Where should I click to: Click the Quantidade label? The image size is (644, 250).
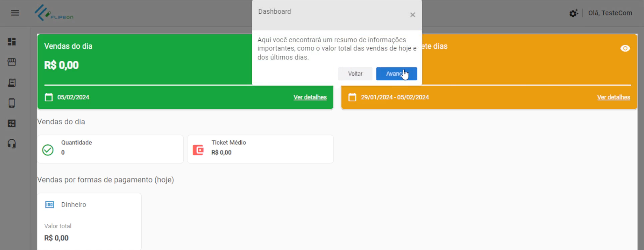click(x=77, y=142)
